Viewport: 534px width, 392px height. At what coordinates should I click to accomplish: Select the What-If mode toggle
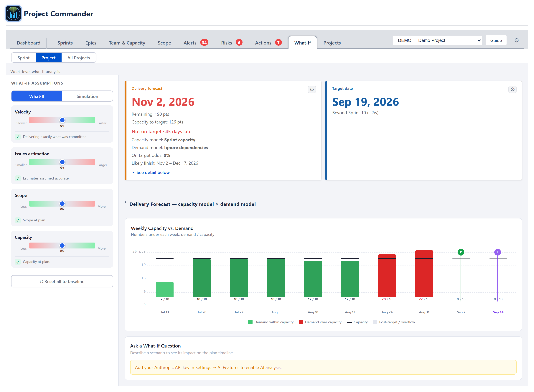pos(37,96)
